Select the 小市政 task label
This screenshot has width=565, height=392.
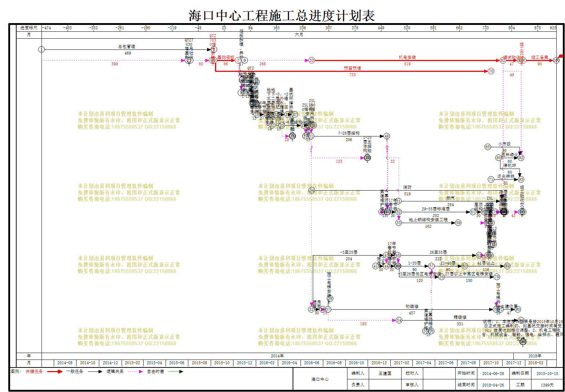click(x=504, y=144)
